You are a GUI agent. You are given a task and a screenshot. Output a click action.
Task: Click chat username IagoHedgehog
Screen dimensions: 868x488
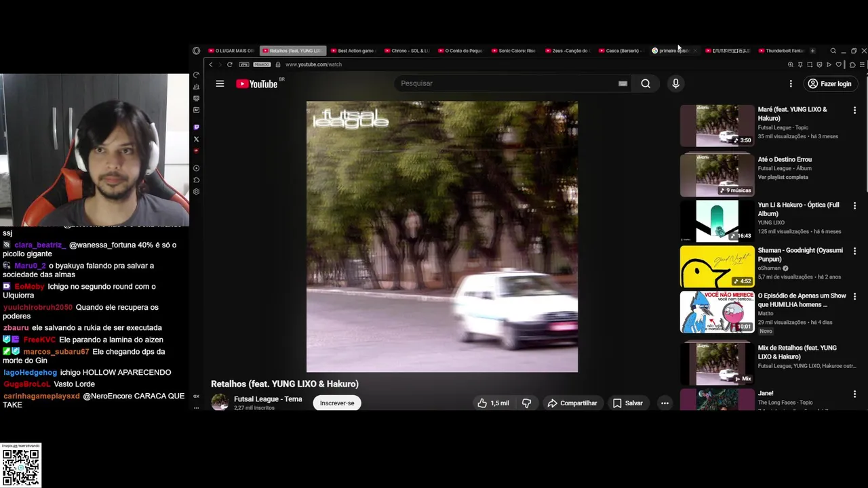pos(30,372)
